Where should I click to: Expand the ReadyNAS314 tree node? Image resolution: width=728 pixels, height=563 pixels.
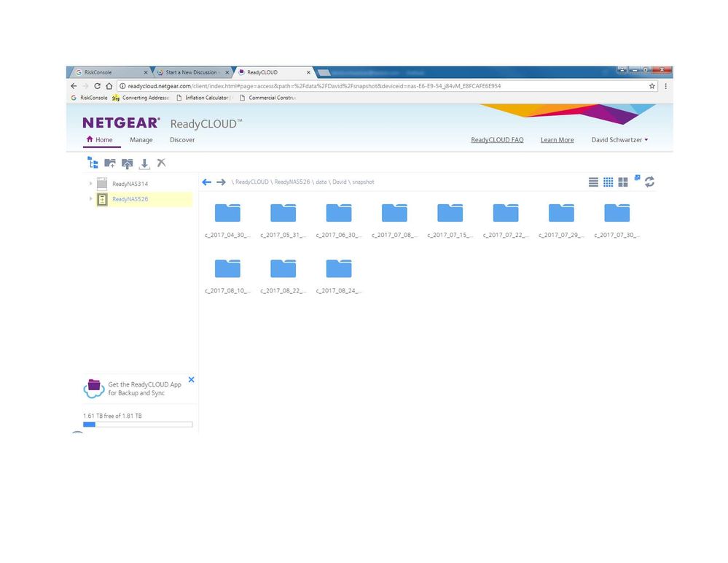click(x=90, y=184)
